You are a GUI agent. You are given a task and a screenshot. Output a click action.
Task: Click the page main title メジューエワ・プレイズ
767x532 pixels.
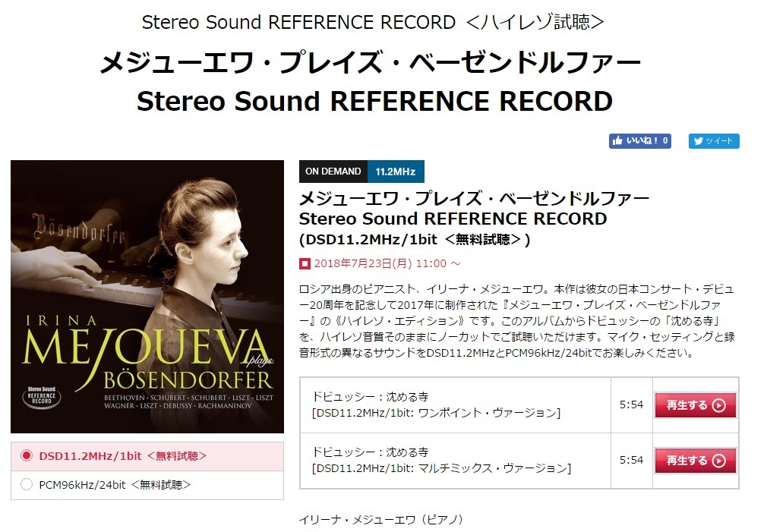371,62
